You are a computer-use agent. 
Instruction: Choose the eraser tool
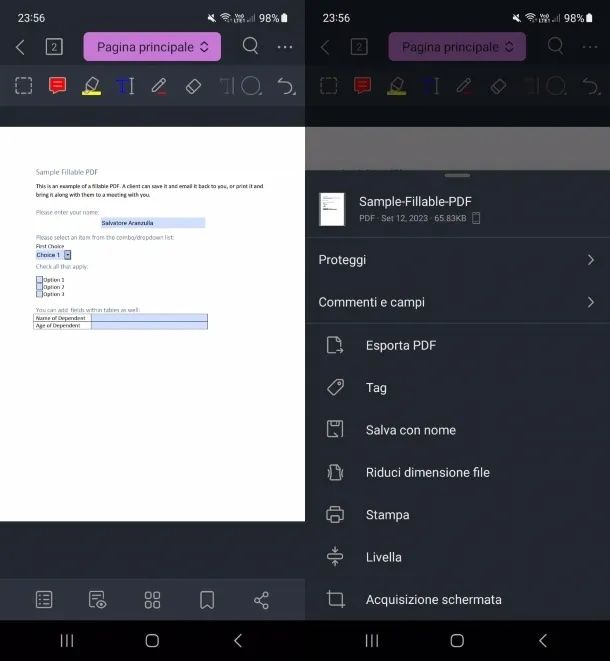click(193, 86)
